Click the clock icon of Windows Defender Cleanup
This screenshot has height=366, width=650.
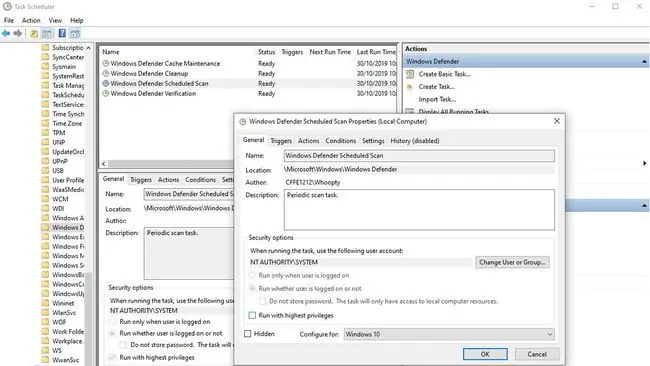coord(106,73)
